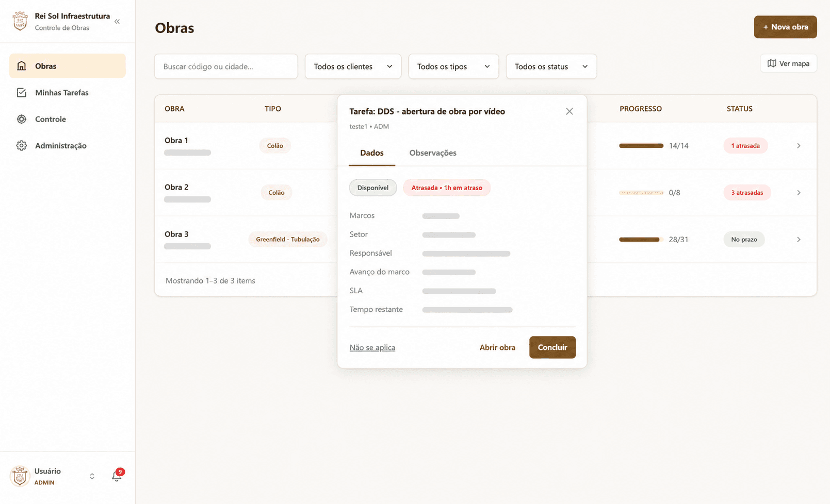Click the No prazo status badge
The width and height of the screenshot is (830, 504).
click(744, 240)
